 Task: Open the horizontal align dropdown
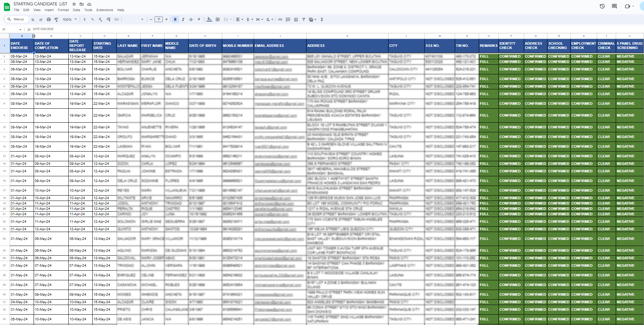click(239, 20)
